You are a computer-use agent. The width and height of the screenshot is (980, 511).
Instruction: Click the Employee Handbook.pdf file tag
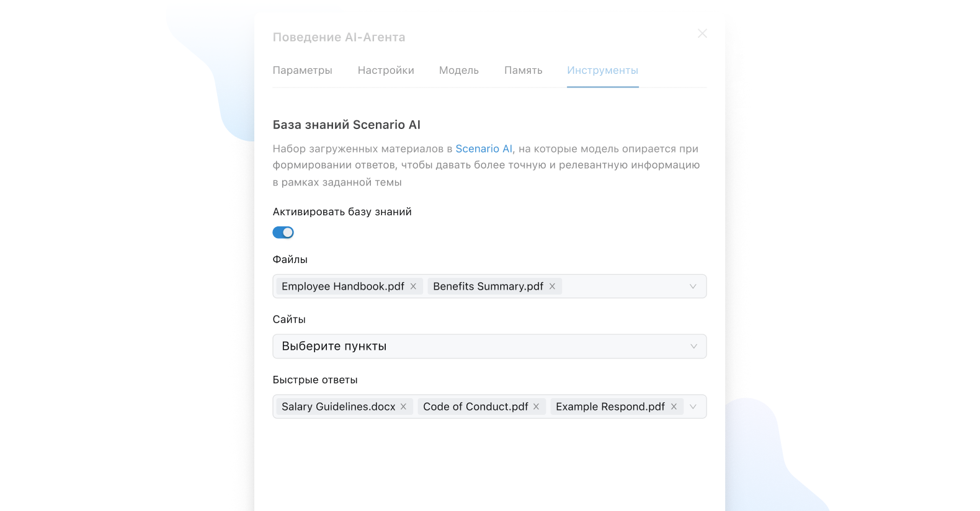coord(342,287)
